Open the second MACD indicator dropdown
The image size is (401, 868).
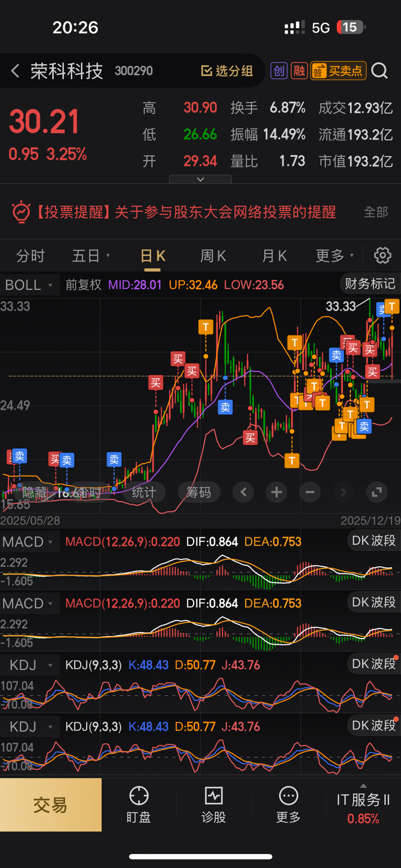[29, 603]
